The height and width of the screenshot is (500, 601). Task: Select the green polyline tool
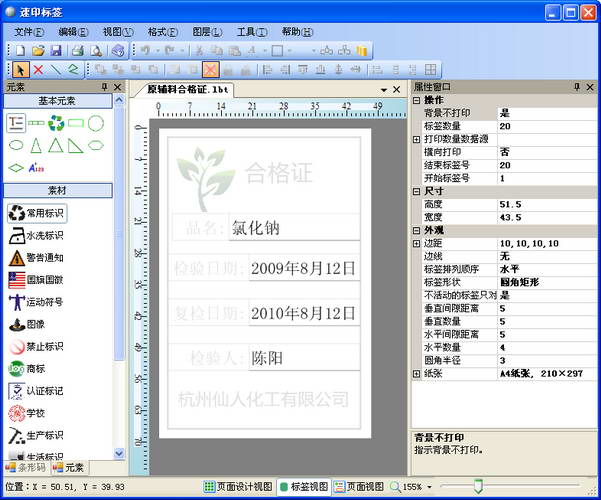73,70
